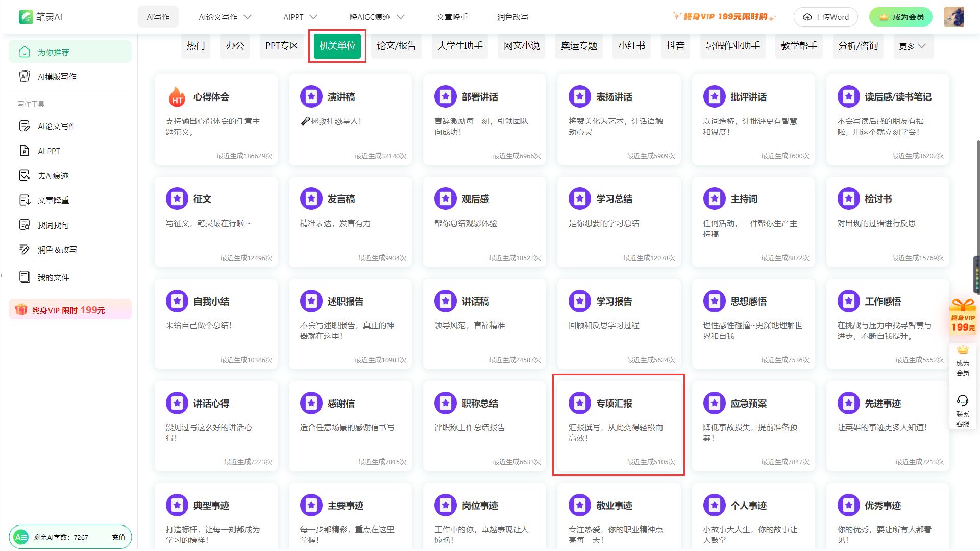Click the 上传Word button
This screenshot has height=551, width=980.
(x=825, y=17)
